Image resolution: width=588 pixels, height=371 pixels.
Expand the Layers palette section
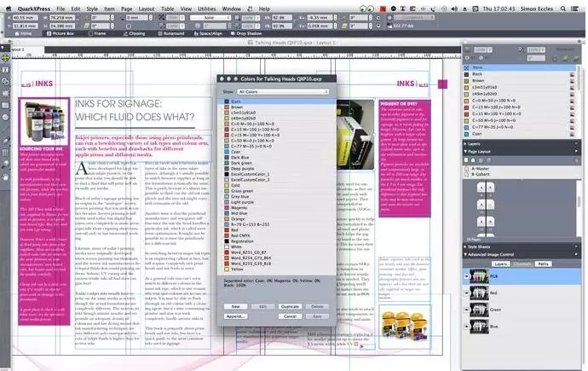[x=522, y=143]
